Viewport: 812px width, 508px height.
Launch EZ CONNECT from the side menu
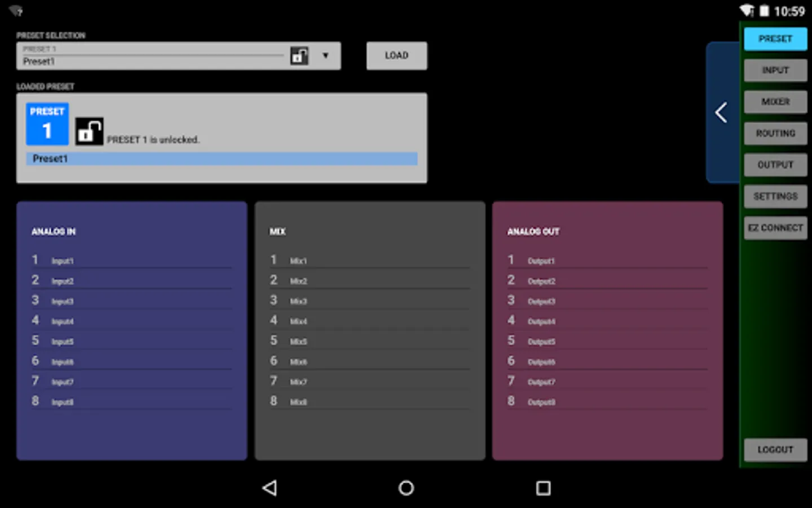coord(775,228)
